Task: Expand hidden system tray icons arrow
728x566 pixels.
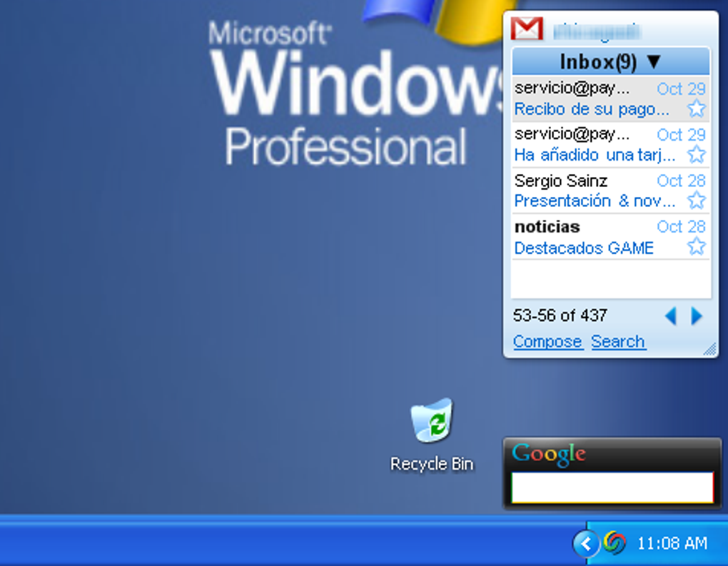Action: pos(586,543)
